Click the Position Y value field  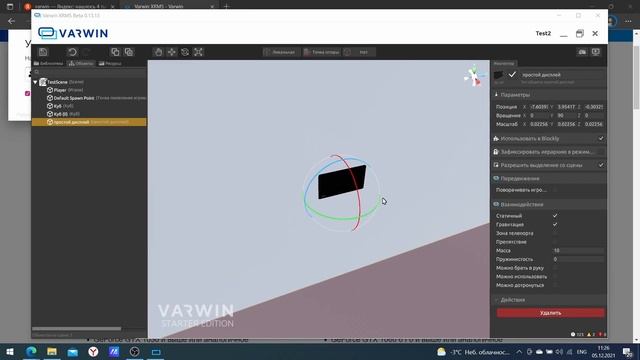[x=566, y=107]
